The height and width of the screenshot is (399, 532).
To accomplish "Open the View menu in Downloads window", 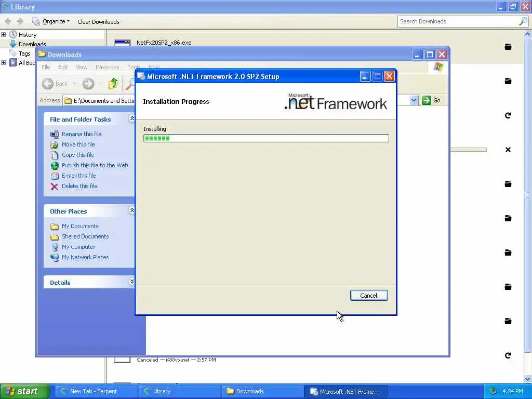I will pos(82,67).
